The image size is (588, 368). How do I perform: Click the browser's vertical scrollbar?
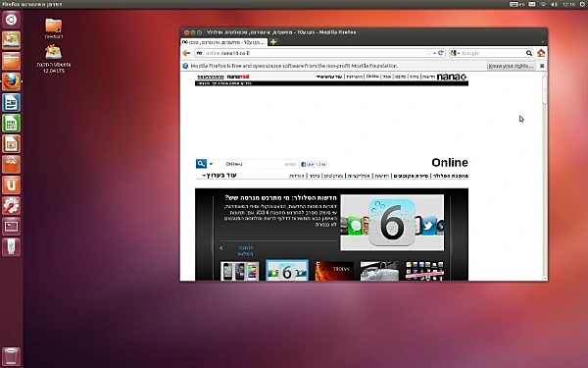pyautogui.click(x=545, y=176)
